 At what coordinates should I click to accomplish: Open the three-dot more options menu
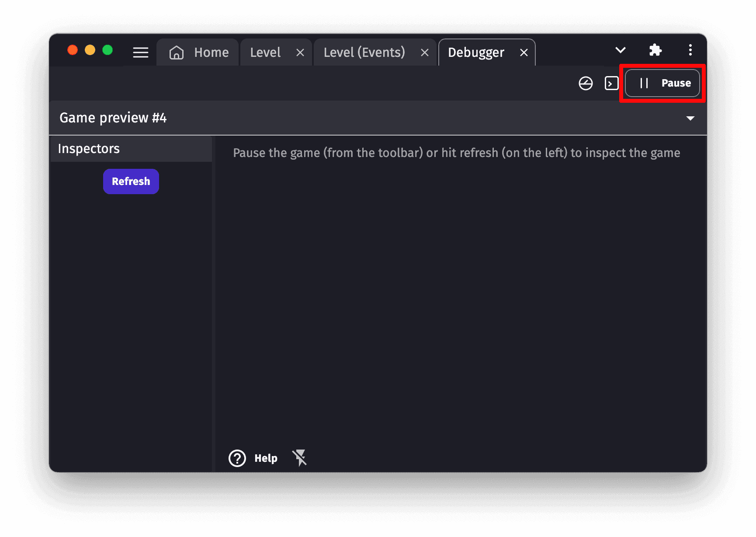(x=690, y=50)
